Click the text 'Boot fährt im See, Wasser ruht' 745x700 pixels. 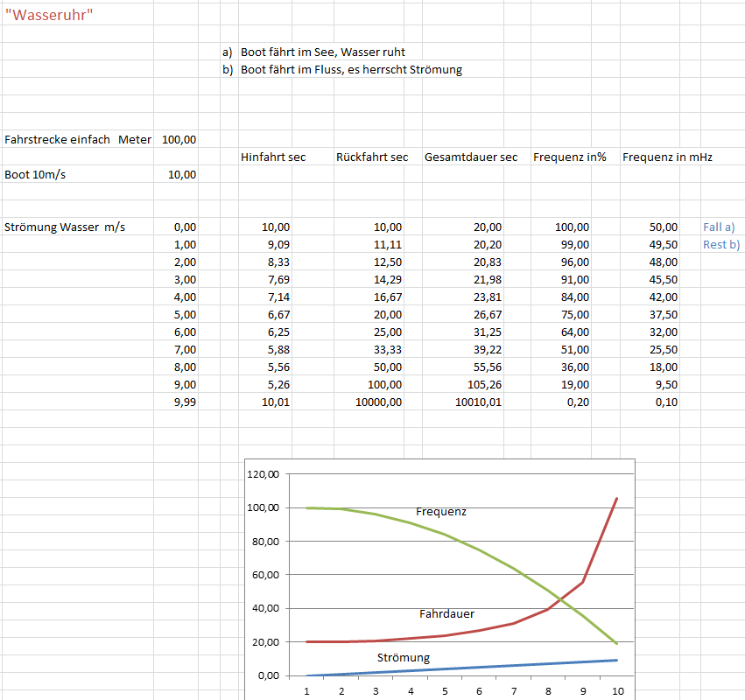point(323,52)
